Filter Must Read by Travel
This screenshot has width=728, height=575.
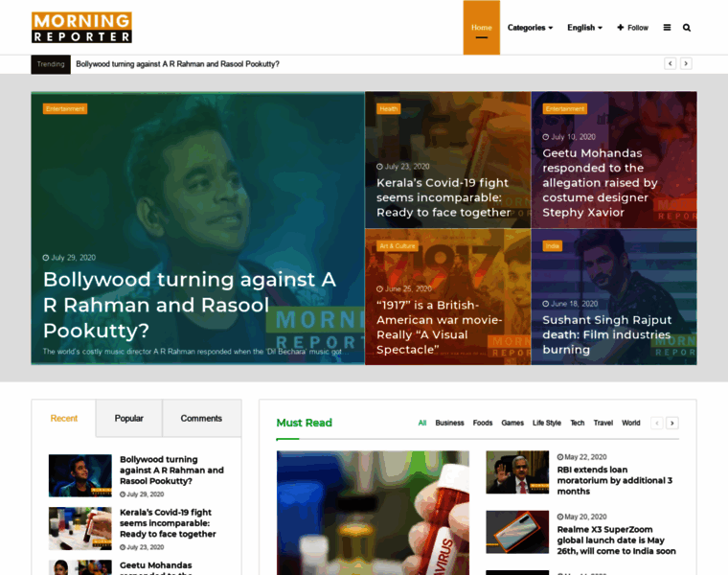click(x=603, y=424)
